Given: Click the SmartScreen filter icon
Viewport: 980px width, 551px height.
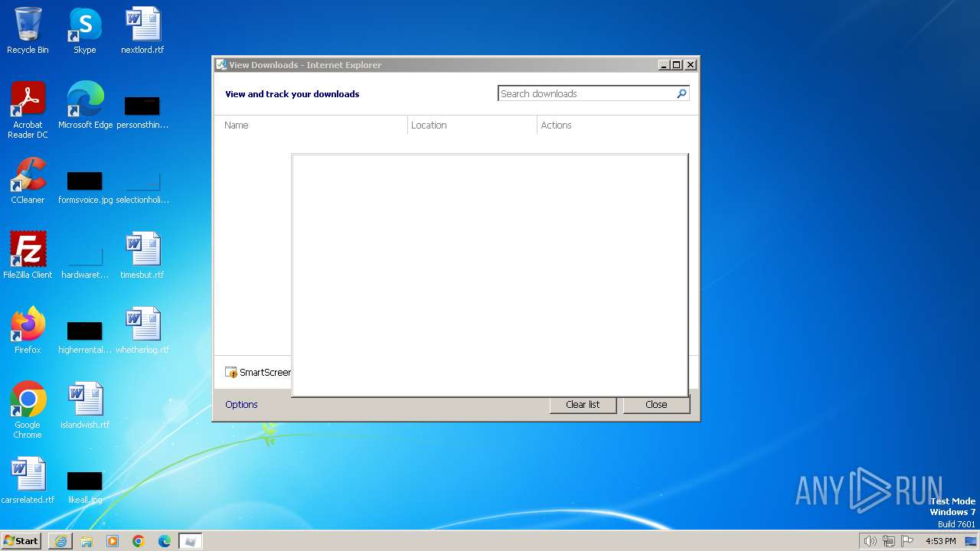Looking at the screenshot, I should (x=231, y=372).
